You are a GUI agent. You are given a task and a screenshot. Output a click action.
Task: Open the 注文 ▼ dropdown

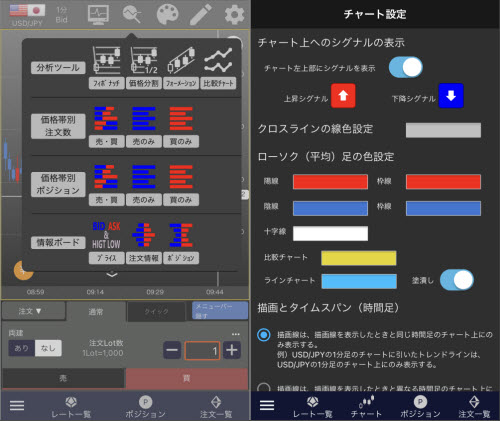(33, 311)
